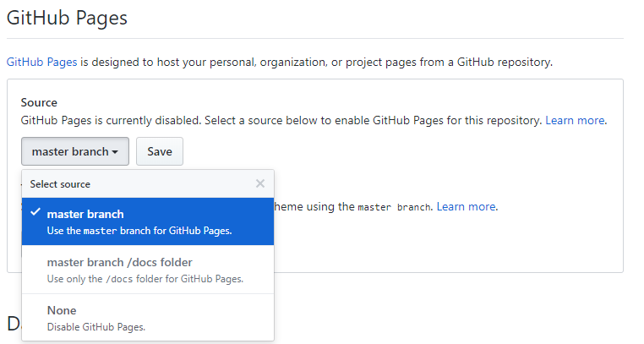Click the Source section heading
Screen dimensions: 644x344
(x=39, y=102)
